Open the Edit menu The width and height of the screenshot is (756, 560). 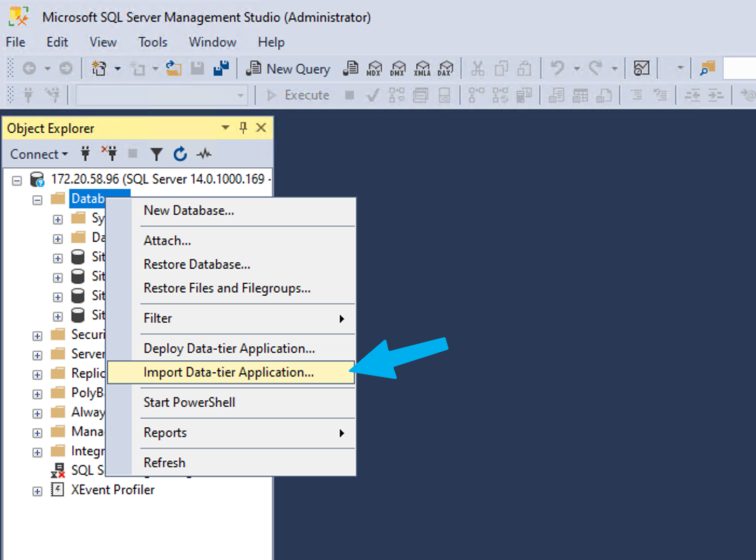click(x=57, y=42)
